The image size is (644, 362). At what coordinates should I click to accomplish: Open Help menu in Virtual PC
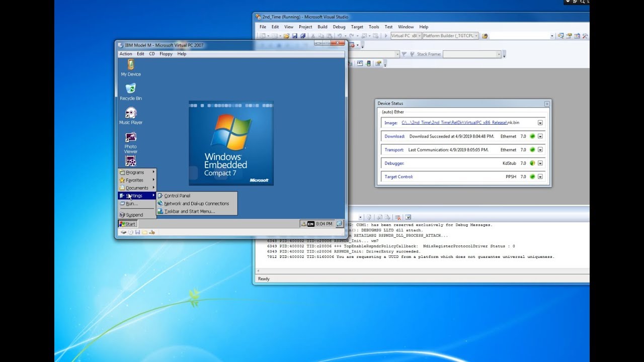pyautogui.click(x=182, y=54)
